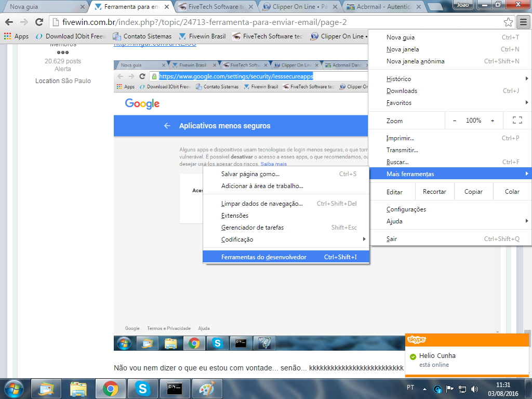The image size is (532, 399).
Task: Open file explorer folder on taskbar
Action: (x=78, y=389)
